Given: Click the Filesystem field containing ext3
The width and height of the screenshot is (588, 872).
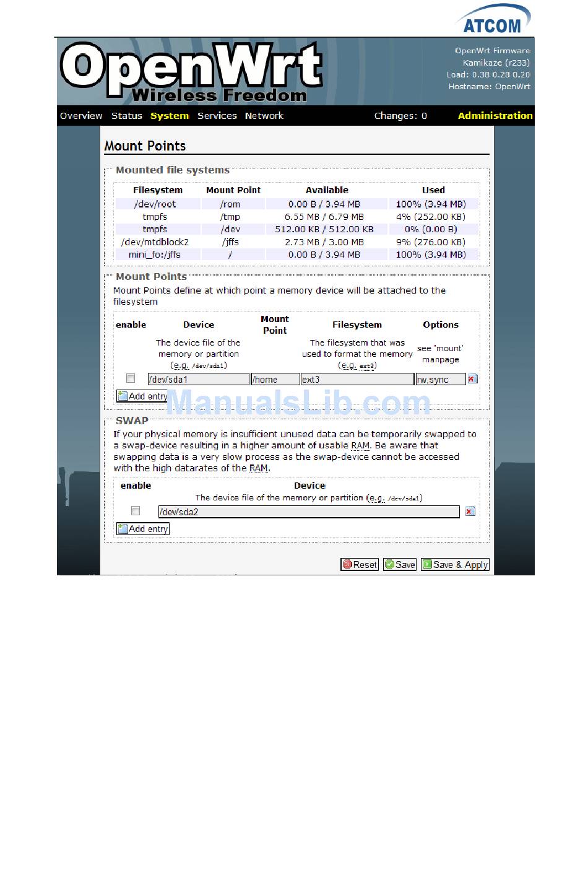Looking at the screenshot, I should [x=357, y=380].
